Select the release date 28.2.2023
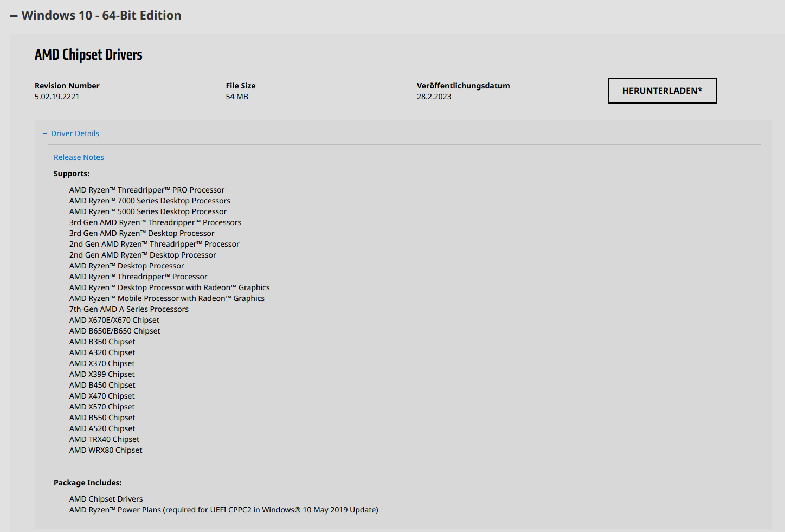Screen dimensions: 785x532 tap(434, 97)
